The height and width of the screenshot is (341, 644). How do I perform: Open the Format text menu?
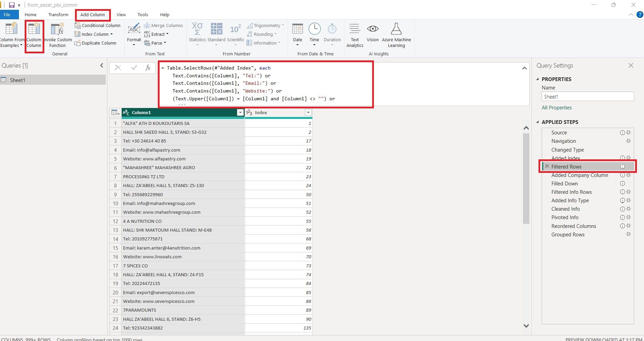134,35
